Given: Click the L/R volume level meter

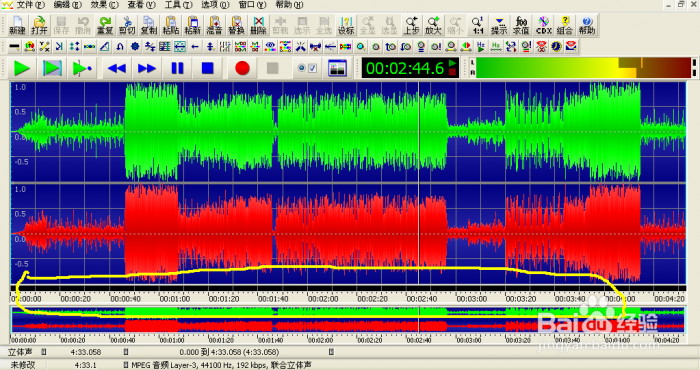Looking at the screenshot, I should [583, 68].
